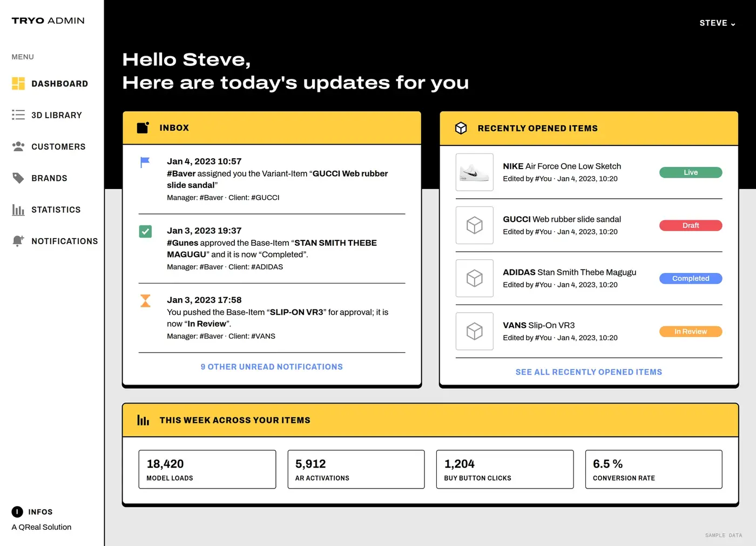The width and height of the screenshot is (756, 546).
Task: Click the bar chart icon in This Week header
Action: [143, 420]
